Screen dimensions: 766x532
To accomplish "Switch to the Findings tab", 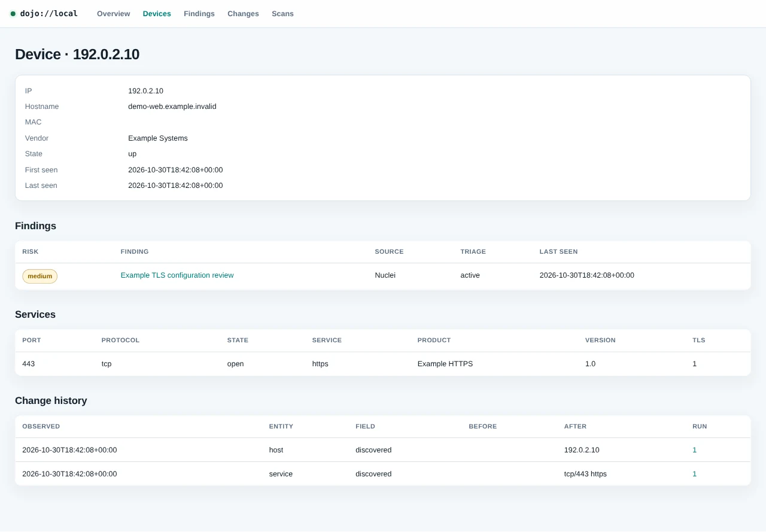I will point(199,14).
